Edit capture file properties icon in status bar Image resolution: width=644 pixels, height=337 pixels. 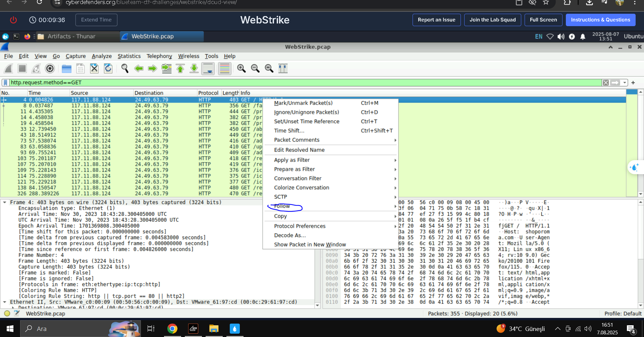pos(17,314)
